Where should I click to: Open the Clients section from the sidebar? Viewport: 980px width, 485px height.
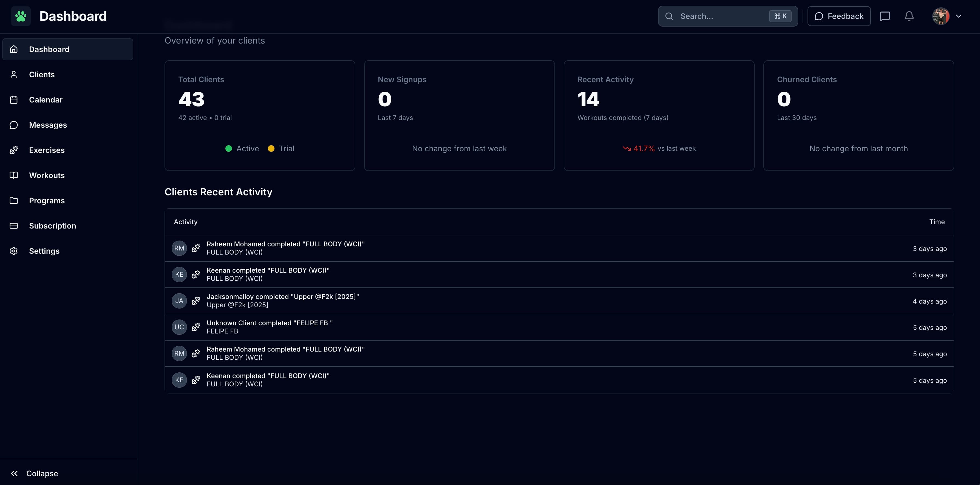(42, 74)
